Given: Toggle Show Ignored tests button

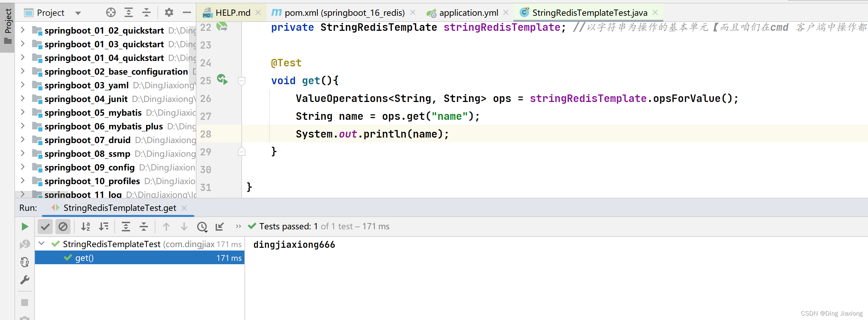Looking at the screenshot, I should click(x=63, y=227).
